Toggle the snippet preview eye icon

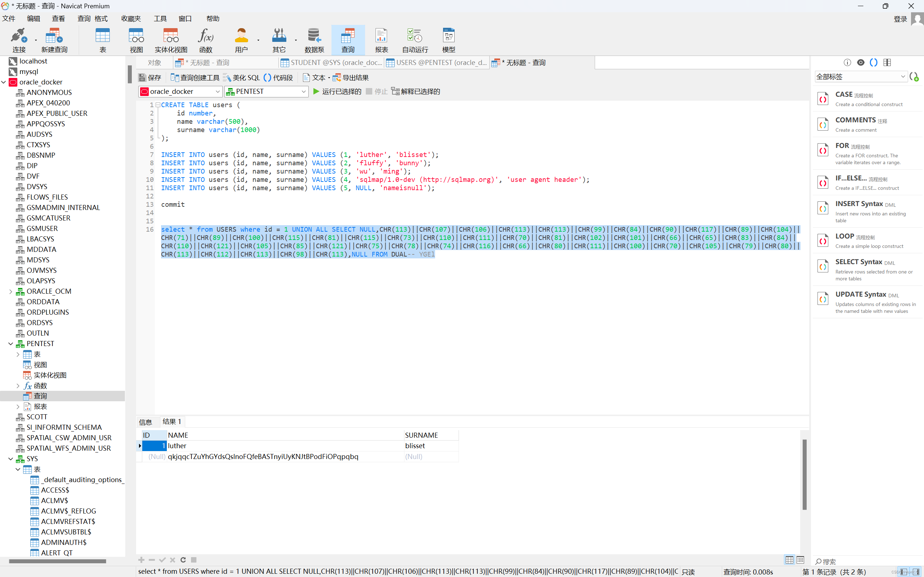(x=860, y=62)
